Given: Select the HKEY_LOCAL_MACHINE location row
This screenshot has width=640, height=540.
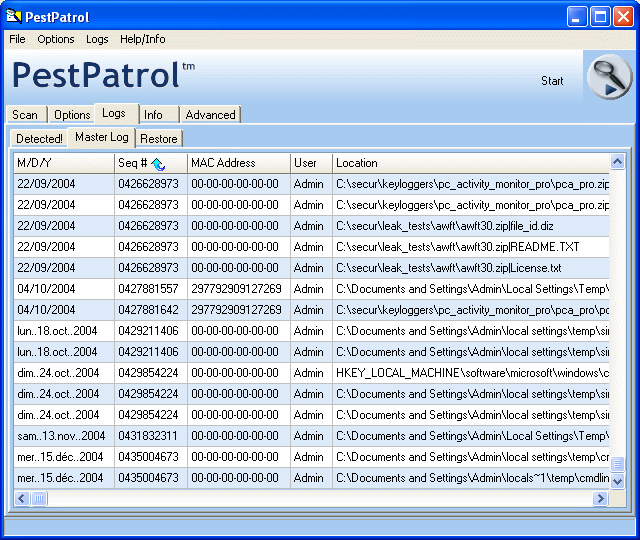Looking at the screenshot, I should (x=311, y=373).
